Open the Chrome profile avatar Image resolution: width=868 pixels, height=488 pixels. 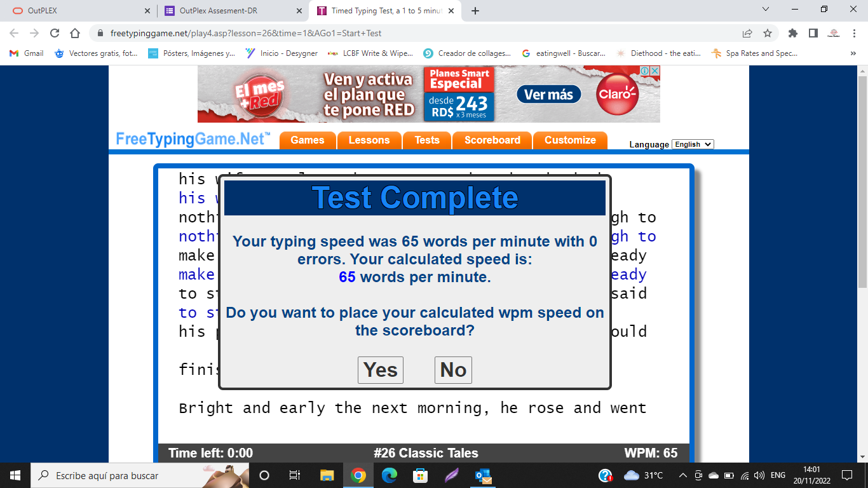pos(834,33)
